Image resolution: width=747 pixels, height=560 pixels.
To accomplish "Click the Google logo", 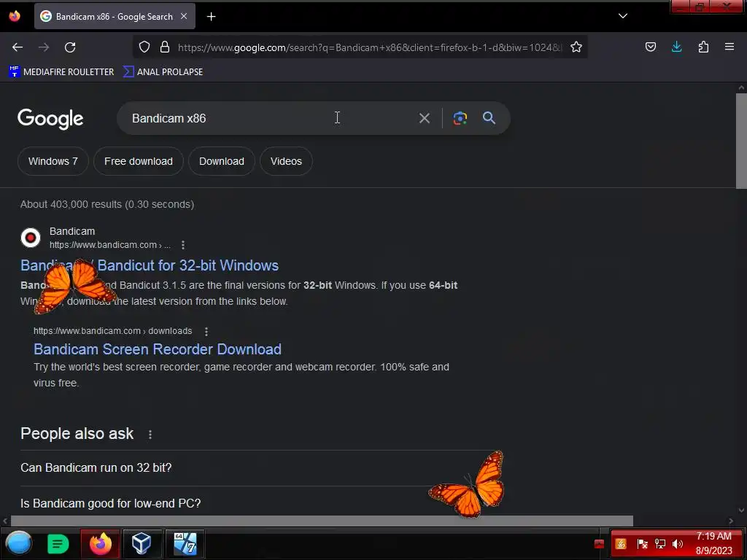I will pyautogui.click(x=50, y=119).
